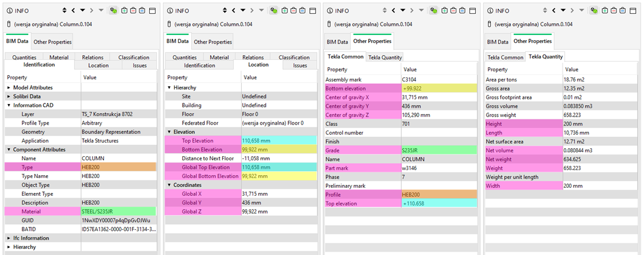Open the back-history dropdown in the Location panel
644x255 pixels.
click(243, 10)
